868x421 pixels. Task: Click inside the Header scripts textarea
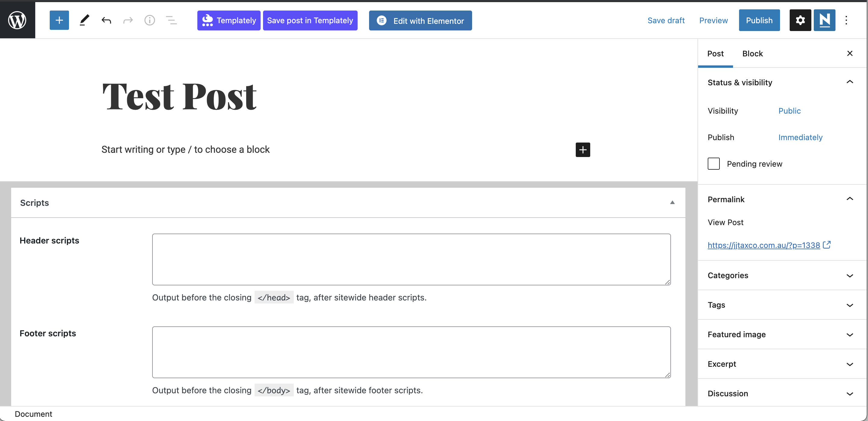tap(411, 259)
